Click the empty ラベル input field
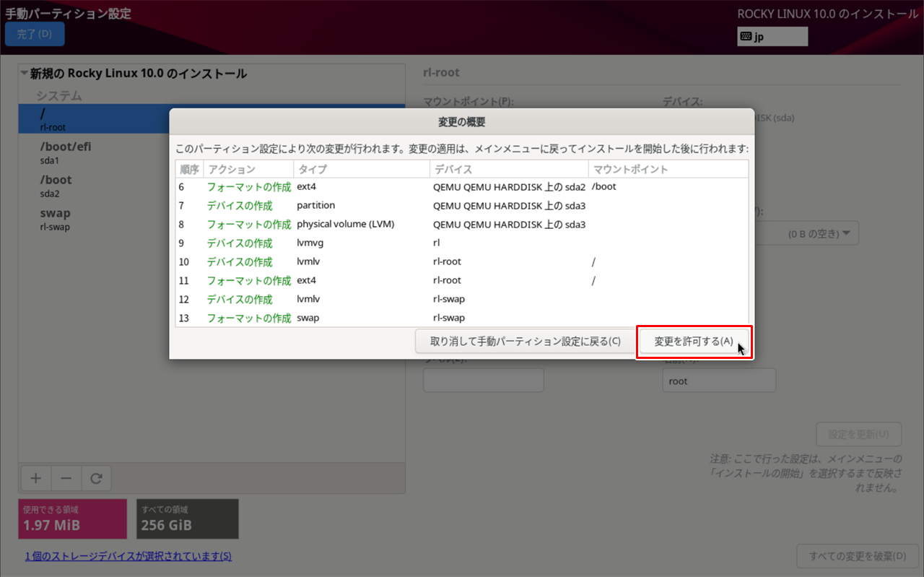924x577 pixels. tap(483, 380)
